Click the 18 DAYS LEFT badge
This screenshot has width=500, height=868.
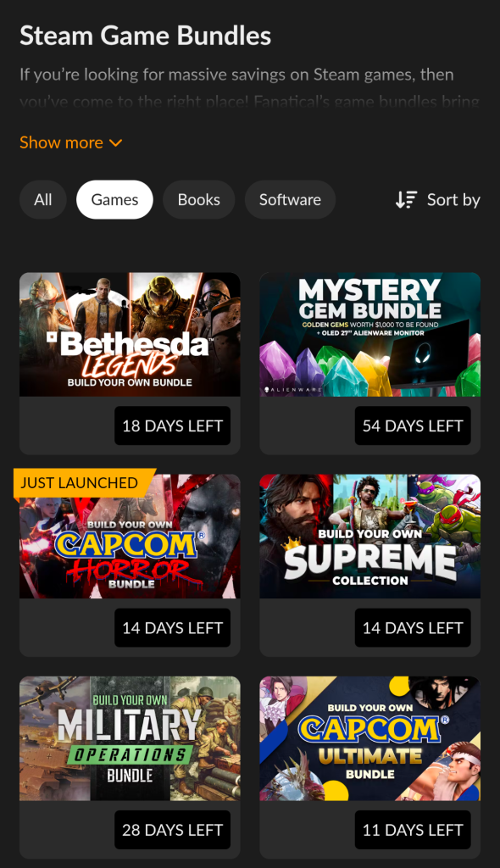click(173, 426)
